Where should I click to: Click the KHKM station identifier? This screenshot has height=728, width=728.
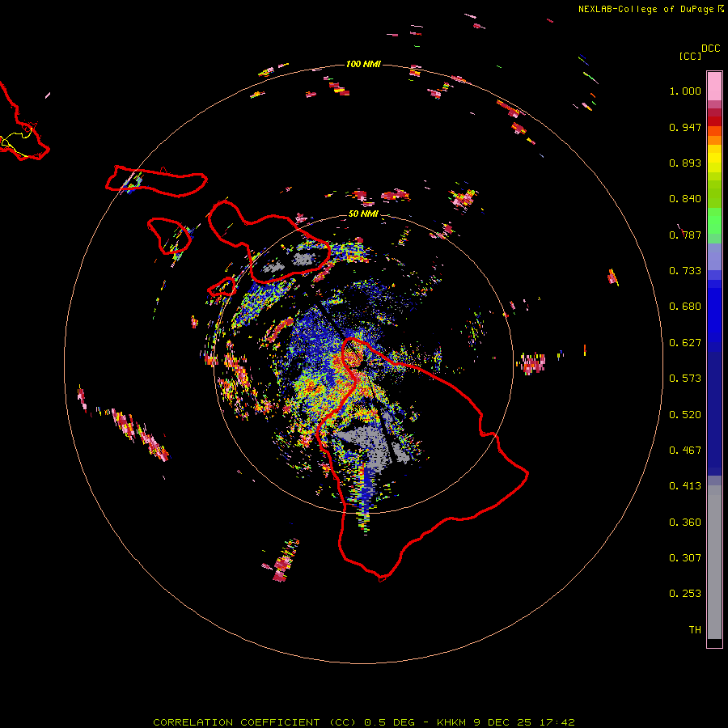click(x=451, y=722)
